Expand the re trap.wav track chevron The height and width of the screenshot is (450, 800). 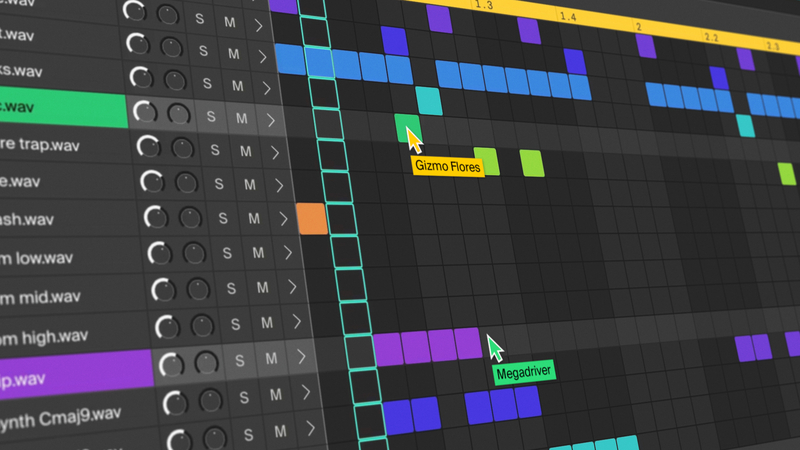(x=274, y=153)
